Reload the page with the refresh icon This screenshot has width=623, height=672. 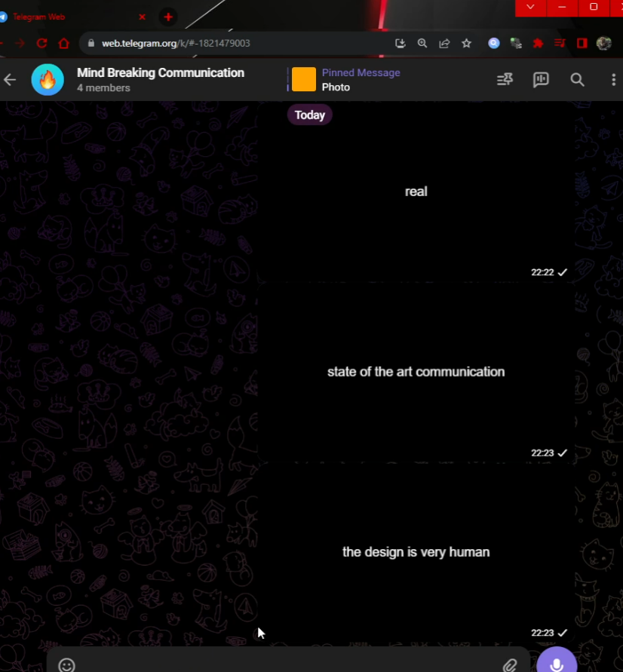[x=41, y=43]
